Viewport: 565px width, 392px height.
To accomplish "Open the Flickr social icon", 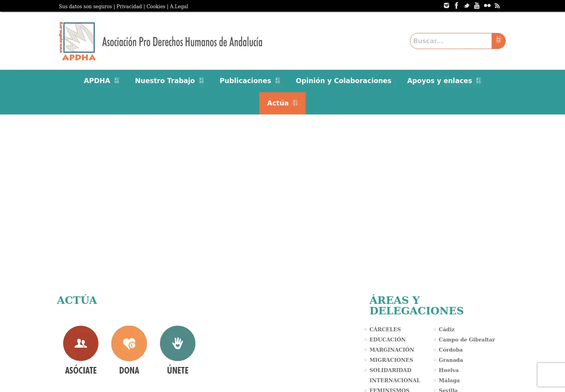I will (487, 5).
